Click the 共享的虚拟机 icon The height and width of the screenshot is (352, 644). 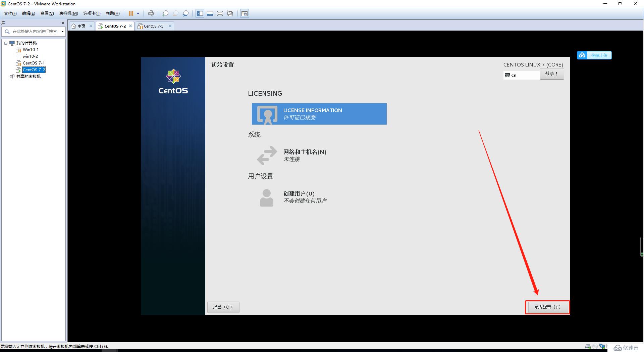click(x=12, y=77)
